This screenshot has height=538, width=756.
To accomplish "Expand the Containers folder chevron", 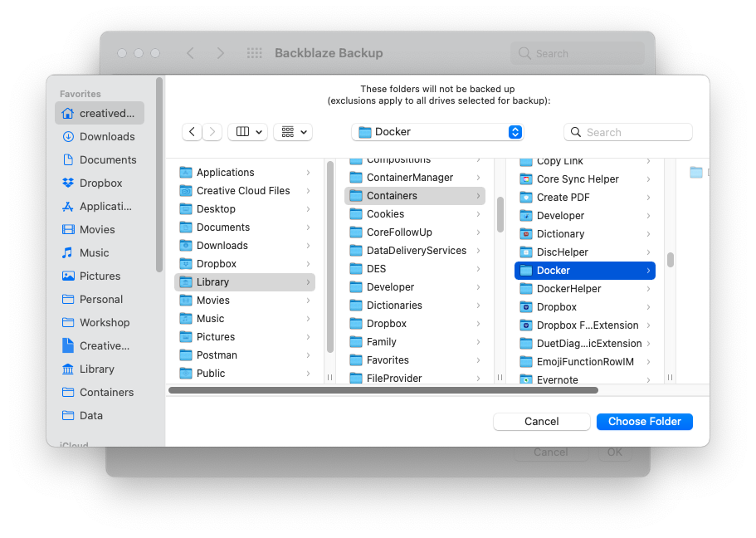I will [x=478, y=196].
